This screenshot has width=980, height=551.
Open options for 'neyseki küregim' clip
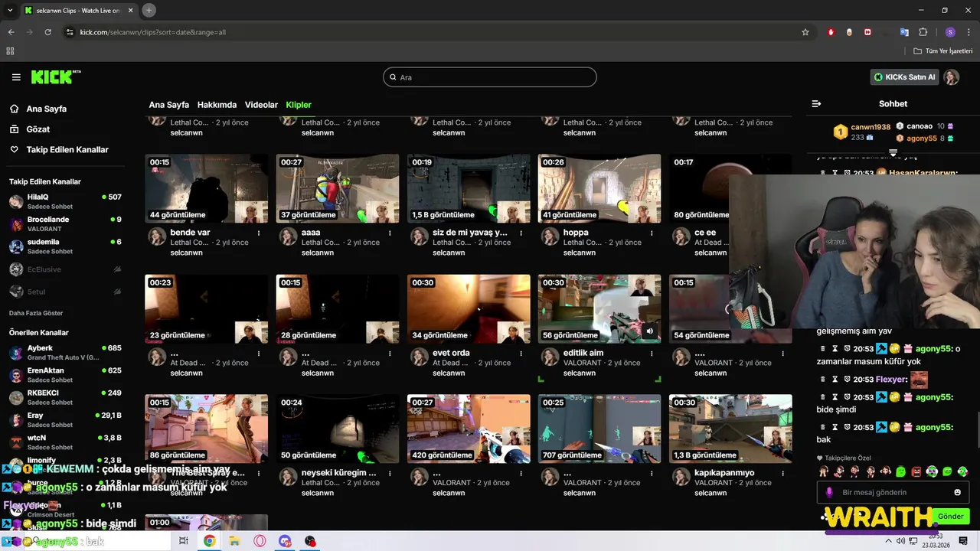pos(390,473)
